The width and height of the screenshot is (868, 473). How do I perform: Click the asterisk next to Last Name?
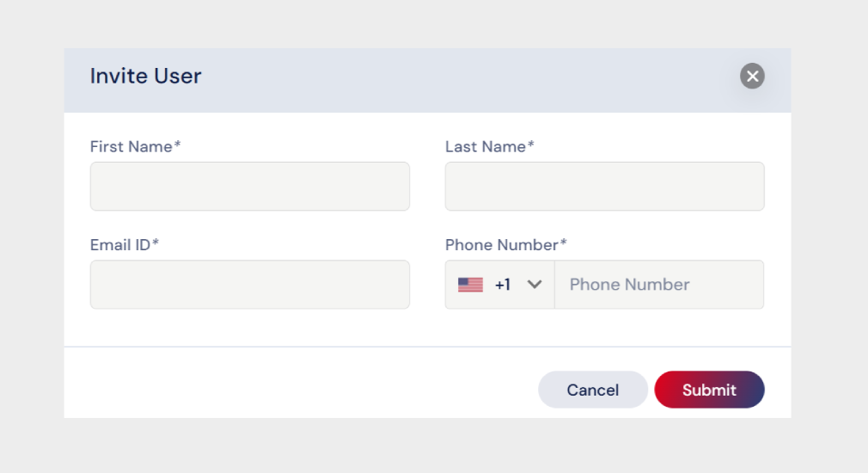coord(531,146)
